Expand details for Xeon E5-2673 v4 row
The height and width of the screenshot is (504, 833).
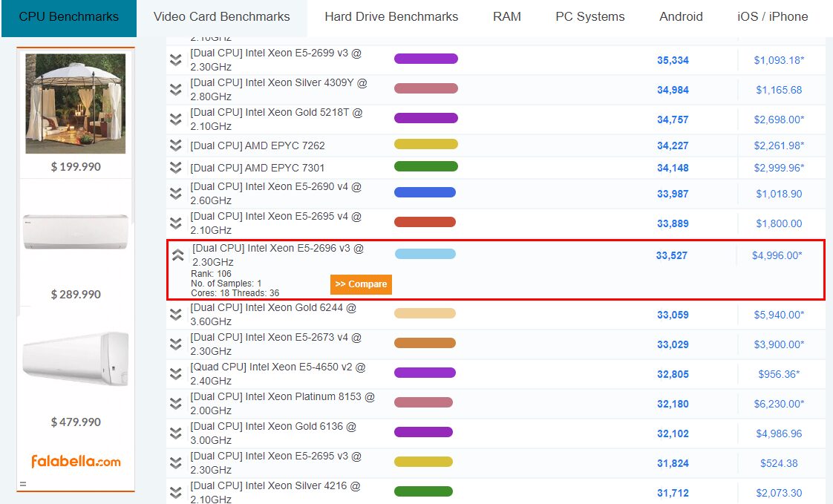(x=176, y=344)
